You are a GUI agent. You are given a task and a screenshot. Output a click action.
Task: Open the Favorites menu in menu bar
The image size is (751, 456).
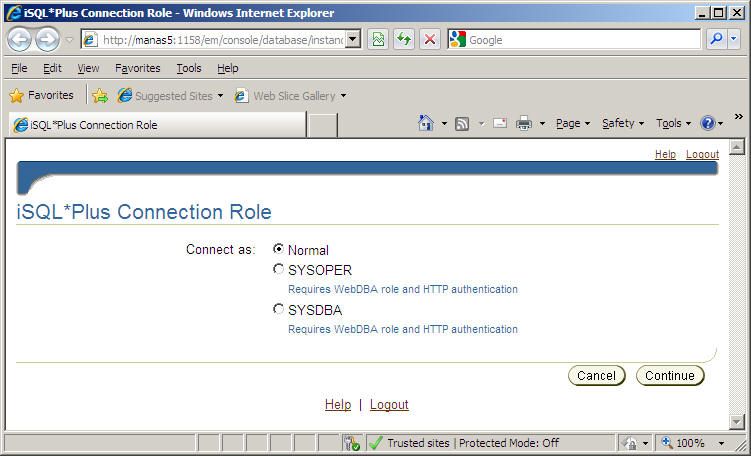[x=137, y=68]
